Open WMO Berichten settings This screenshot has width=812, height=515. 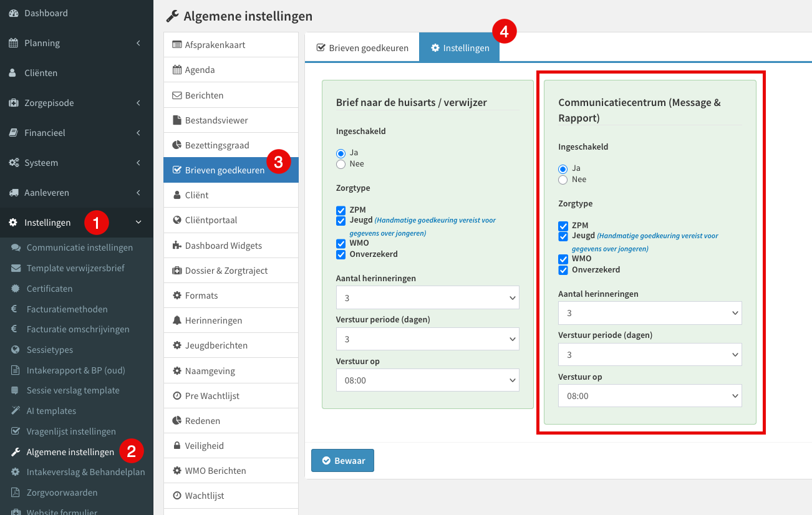tap(231, 471)
